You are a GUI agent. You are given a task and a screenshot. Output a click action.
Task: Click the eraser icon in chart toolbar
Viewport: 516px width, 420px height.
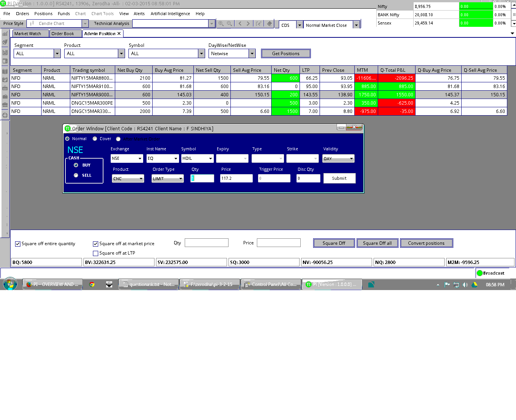click(x=269, y=23)
